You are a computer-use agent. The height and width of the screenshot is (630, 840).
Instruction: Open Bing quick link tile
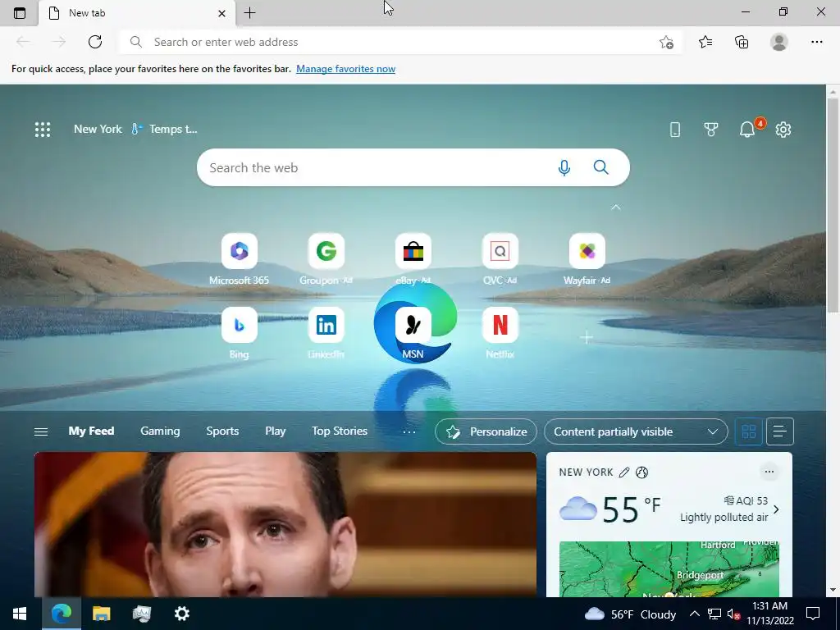pos(239,333)
